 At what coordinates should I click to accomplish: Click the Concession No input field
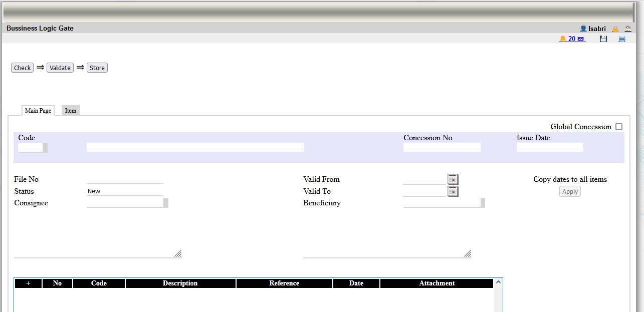click(442, 147)
